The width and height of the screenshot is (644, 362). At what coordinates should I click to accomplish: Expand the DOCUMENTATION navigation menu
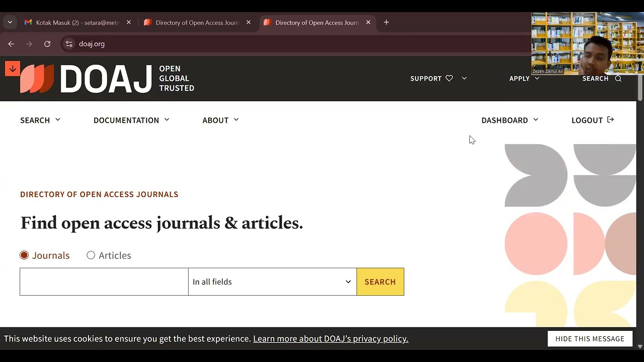[x=131, y=120]
